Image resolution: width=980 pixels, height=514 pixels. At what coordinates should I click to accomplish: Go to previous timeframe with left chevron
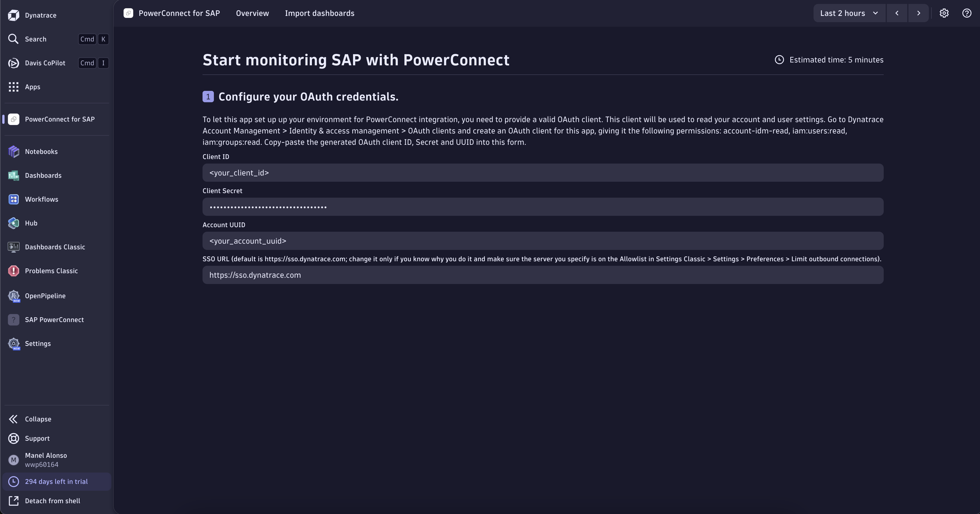[897, 13]
